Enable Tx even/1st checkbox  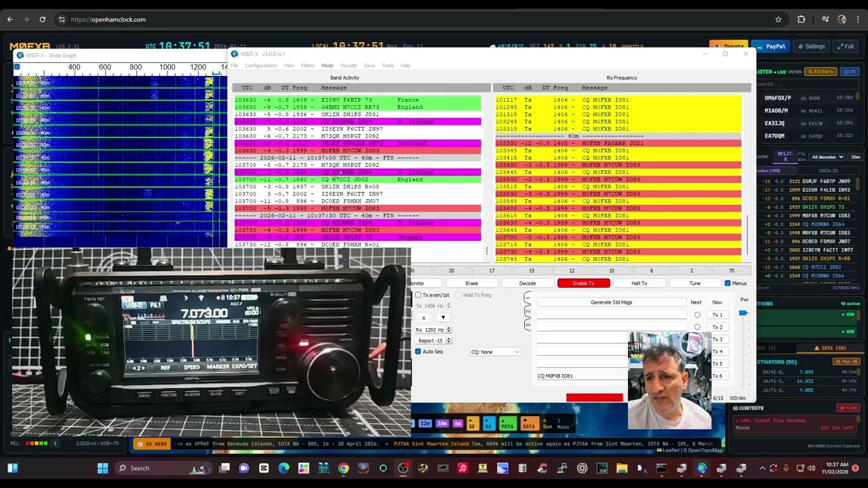418,296
